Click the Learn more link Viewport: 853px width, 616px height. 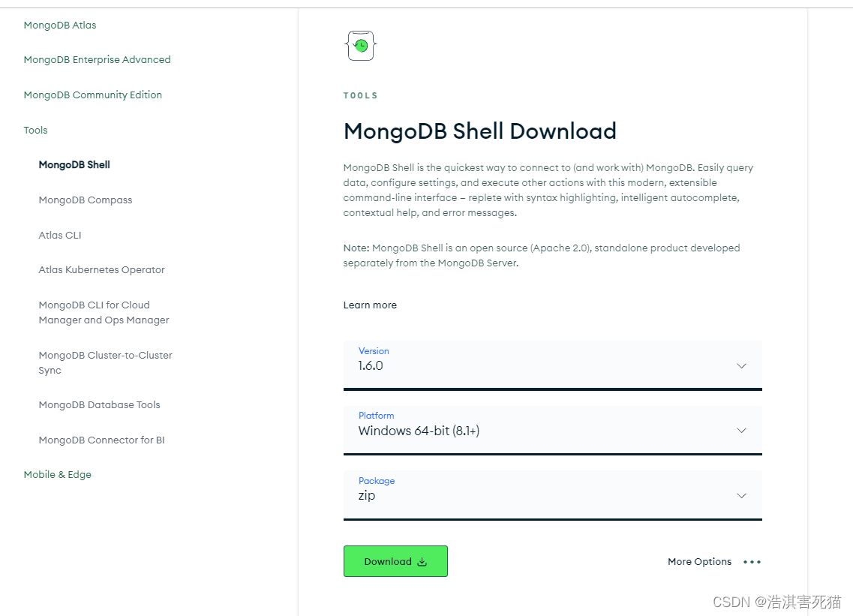coord(370,305)
